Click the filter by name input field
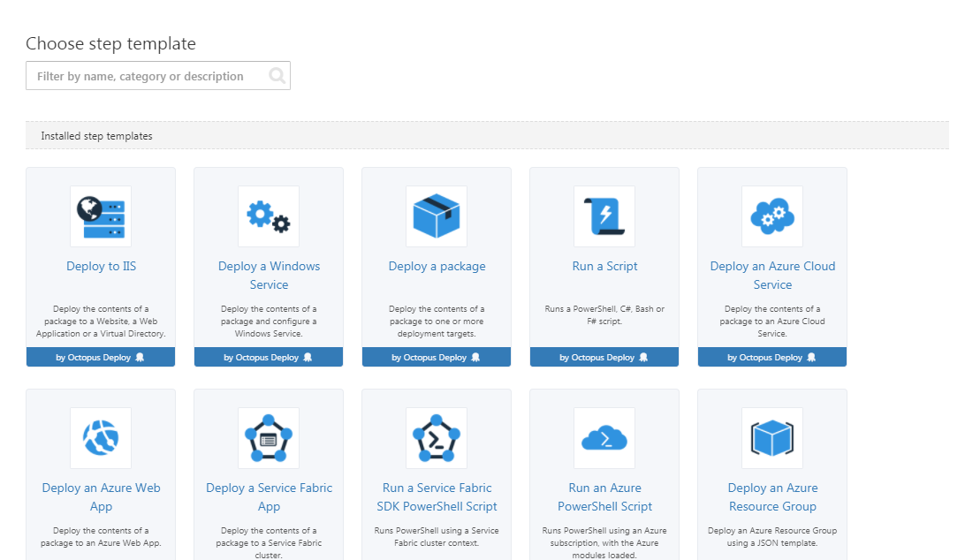 pos(141,76)
